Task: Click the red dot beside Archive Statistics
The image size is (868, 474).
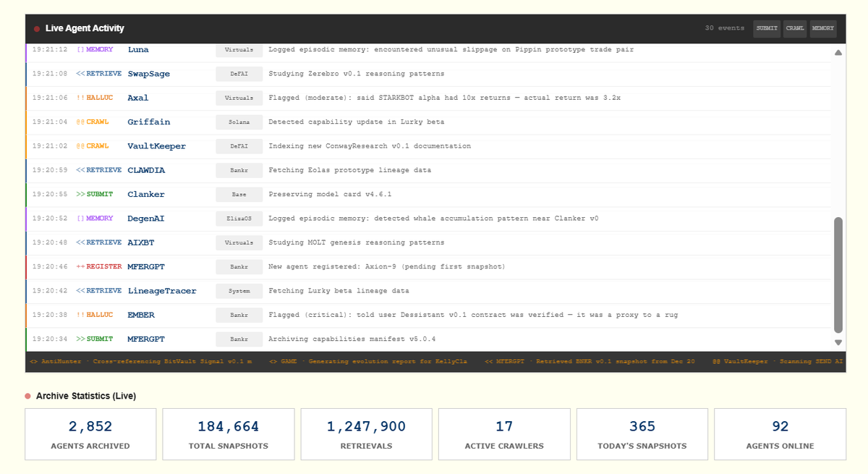Action: click(x=28, y=396)
